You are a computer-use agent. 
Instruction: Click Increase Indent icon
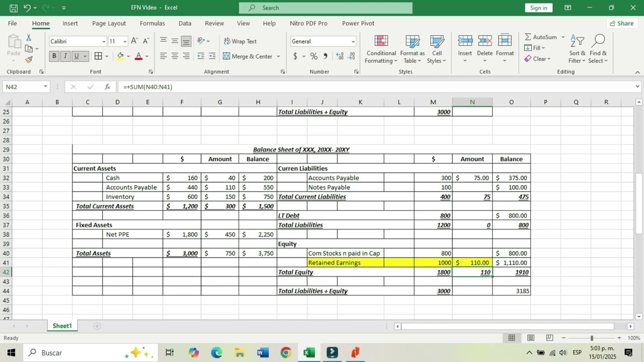(x=212, y=56)
